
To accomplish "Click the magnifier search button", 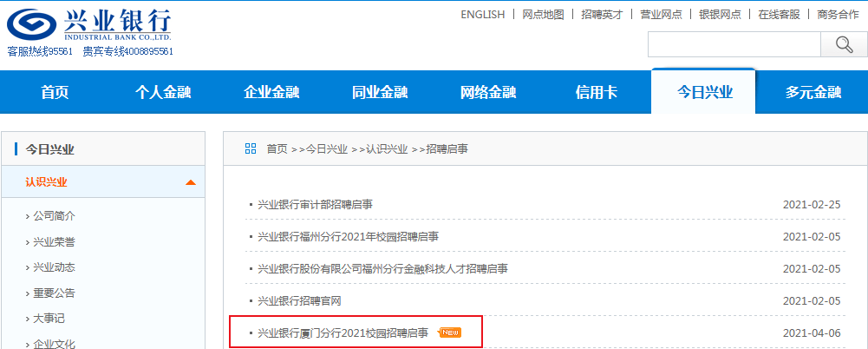I will (844, 44).
